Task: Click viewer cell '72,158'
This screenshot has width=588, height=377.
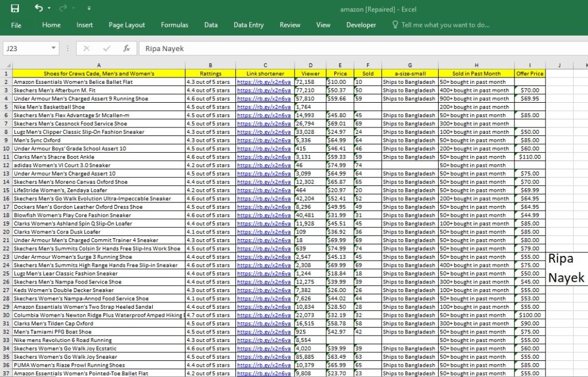Action: click(x=311, y=82)
